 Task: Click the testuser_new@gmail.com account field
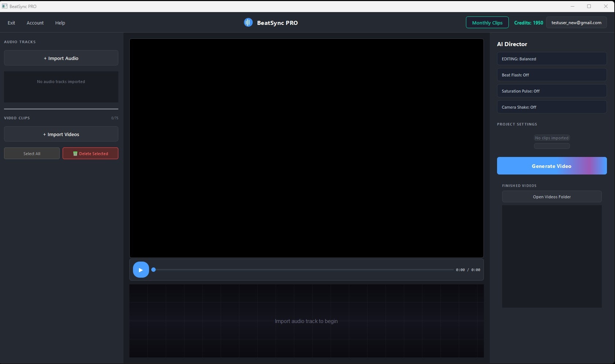[x=576, y=22]
